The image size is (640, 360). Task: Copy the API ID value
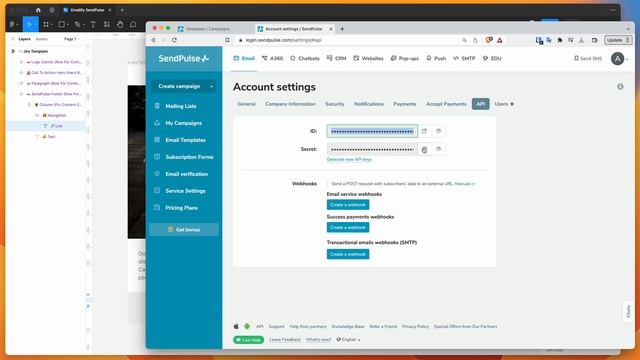click(424, 131)
